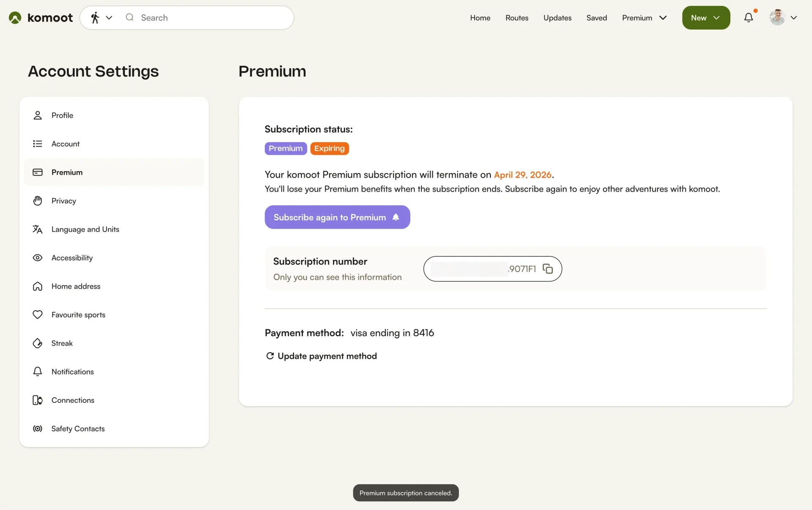Click the Home address house icon
The width and height of the screenshot is (812, 510).
tap(38, 286)
